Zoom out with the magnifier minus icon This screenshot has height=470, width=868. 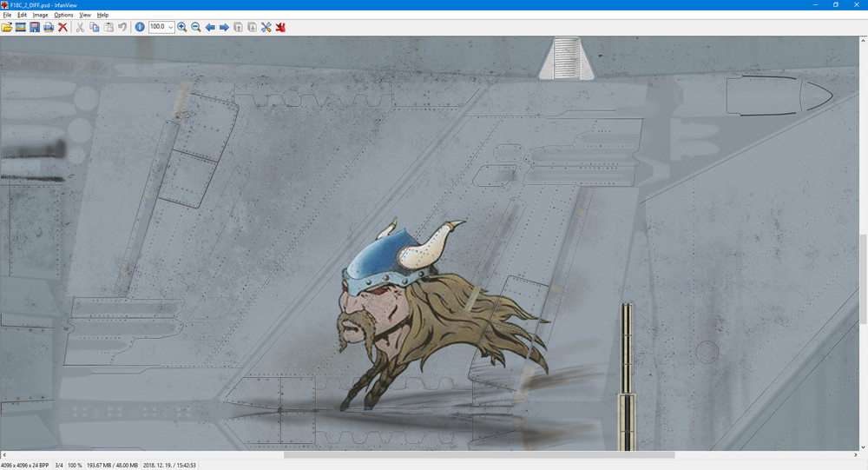pyautogui.click(x=196, y=27)
